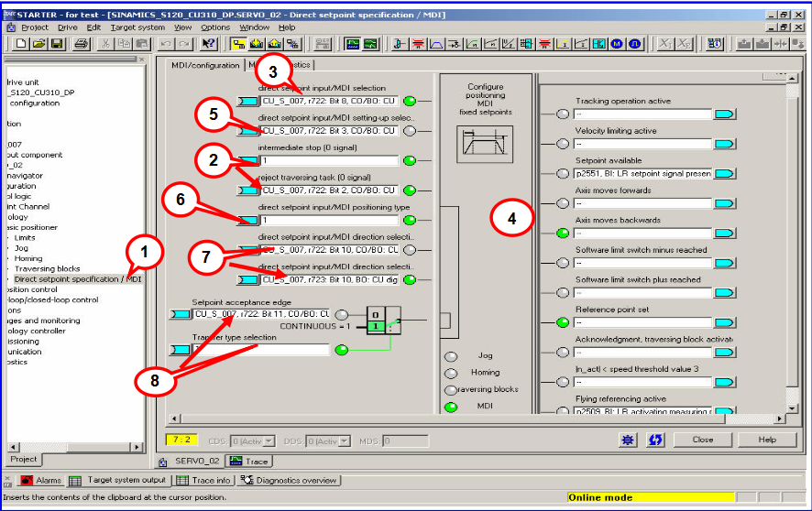Open the Target system menu
The height and width of the screenshot is (511, 812).
(x=137, y=27)
